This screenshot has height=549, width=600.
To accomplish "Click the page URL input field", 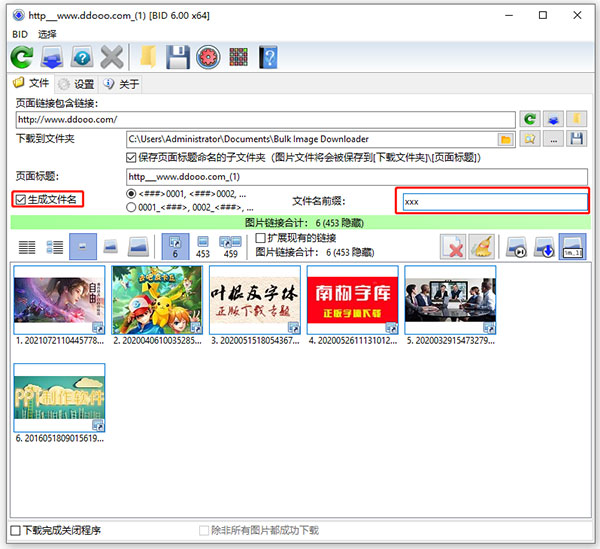I will [266, 119].
